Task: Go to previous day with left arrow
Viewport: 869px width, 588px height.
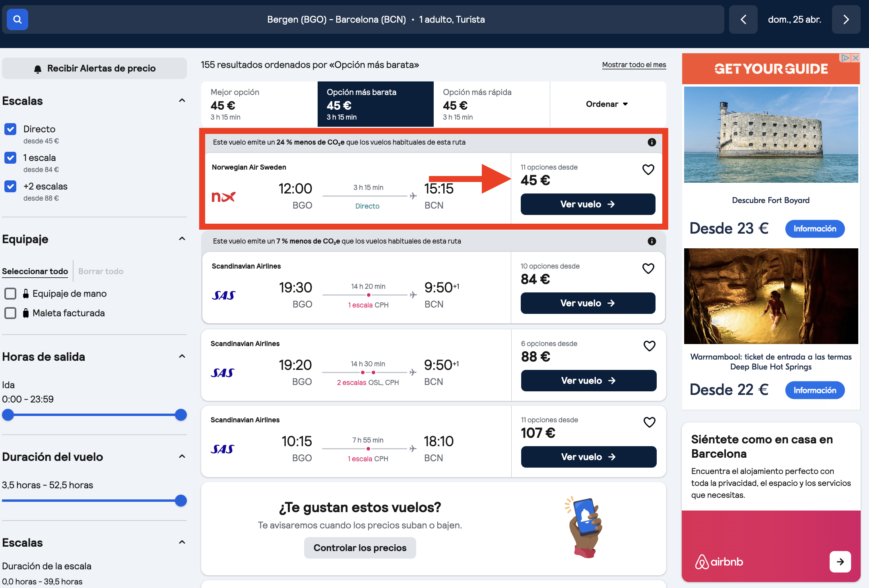Action: tap(743, 19)
